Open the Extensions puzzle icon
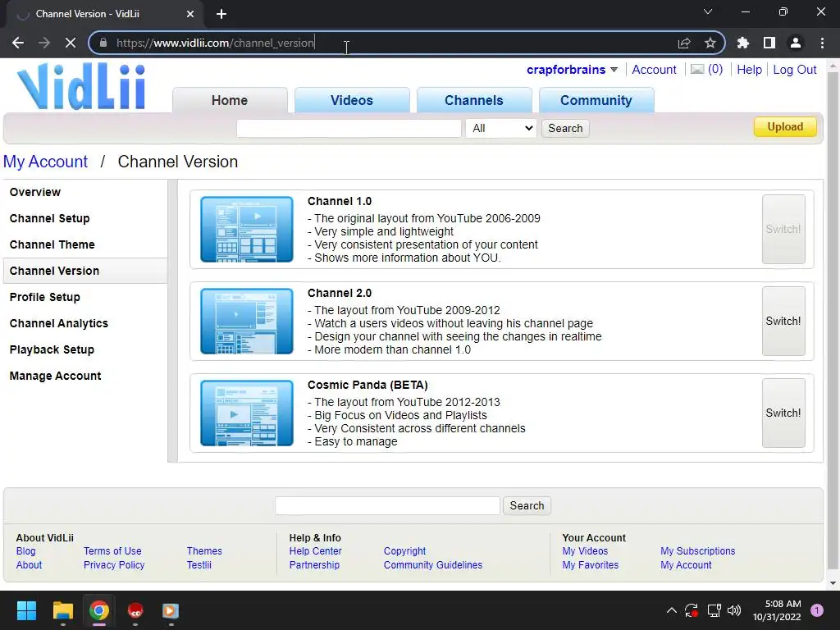The height and width of the screenshot is (630, 840). click(x=743, y=43)
